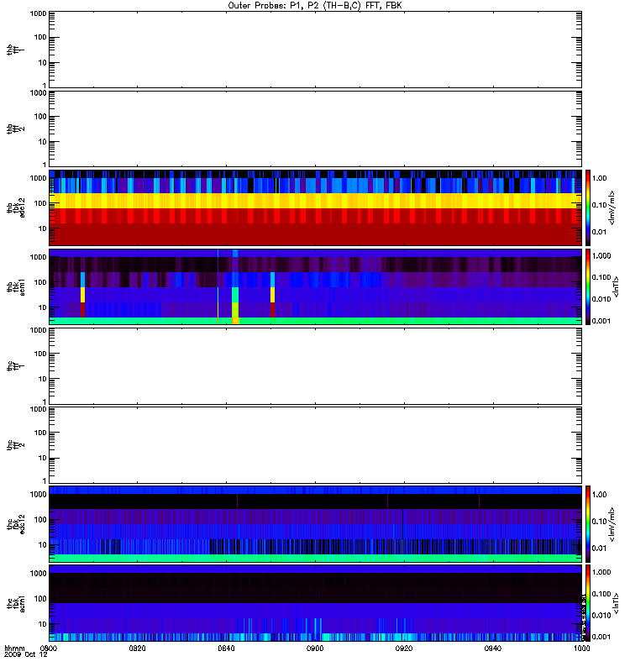The width and height of the screenshot is (630, 672).
Task: Click the '<|mV/m|>' unit label of thb edc12 color bar
Action: click(x=612, y=207)
